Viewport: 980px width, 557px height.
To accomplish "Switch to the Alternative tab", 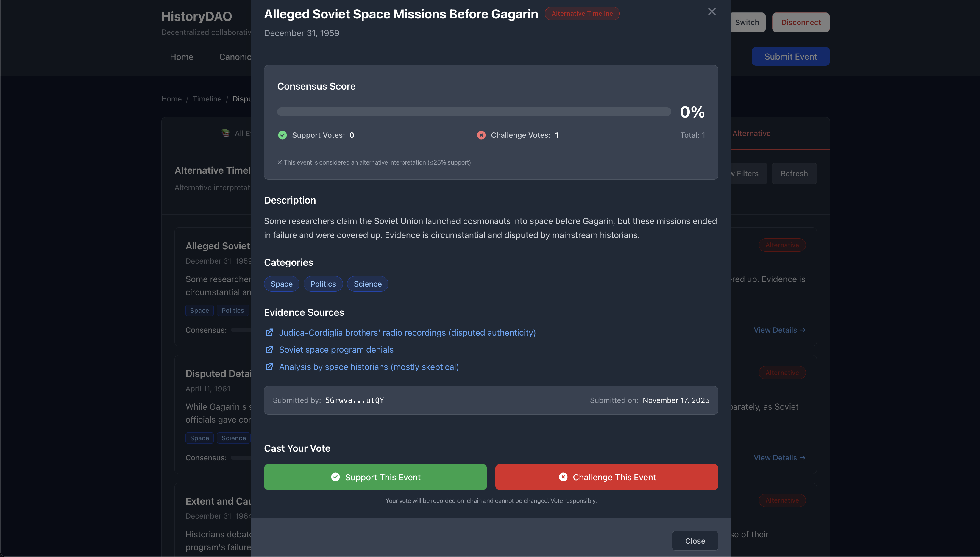I will (751, 134).
